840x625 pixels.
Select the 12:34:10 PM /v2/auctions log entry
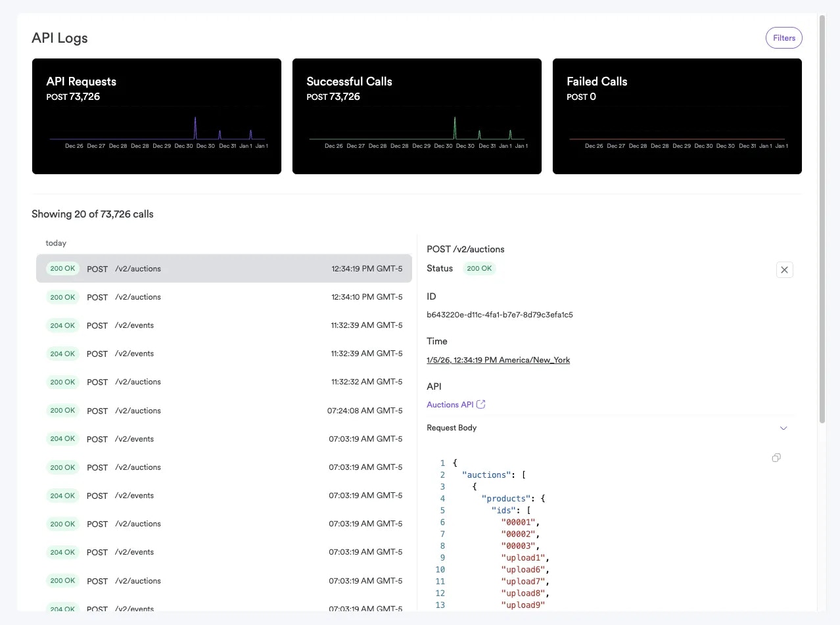(x=224, y=296)
